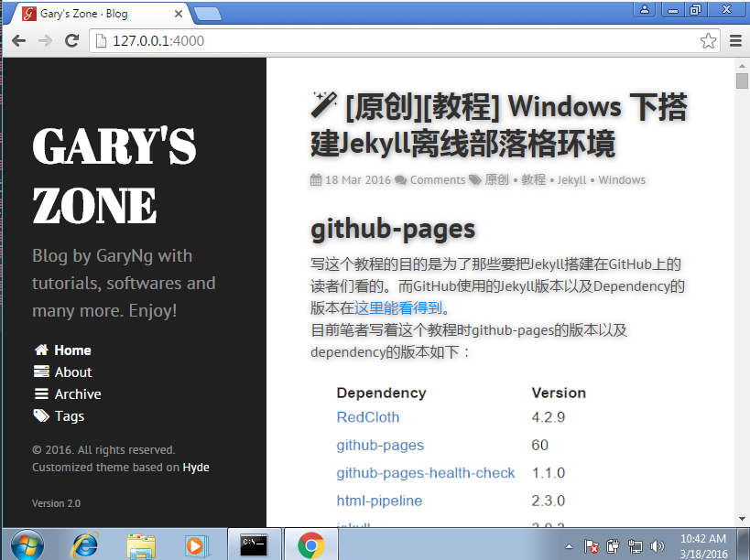Click the Archive list icon in sidebar
This screenshot has height=560, width=750.
point(41,393)
